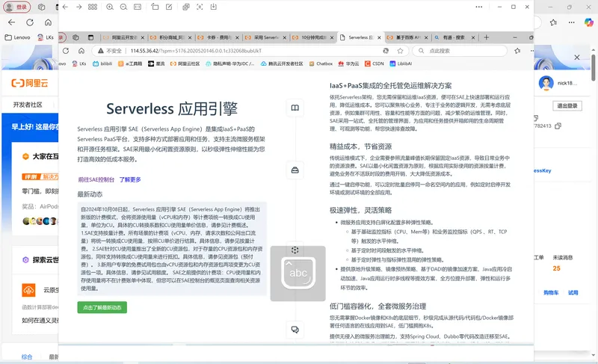
Task: Open the image edit pencil tool
Action: pos(169,7)
